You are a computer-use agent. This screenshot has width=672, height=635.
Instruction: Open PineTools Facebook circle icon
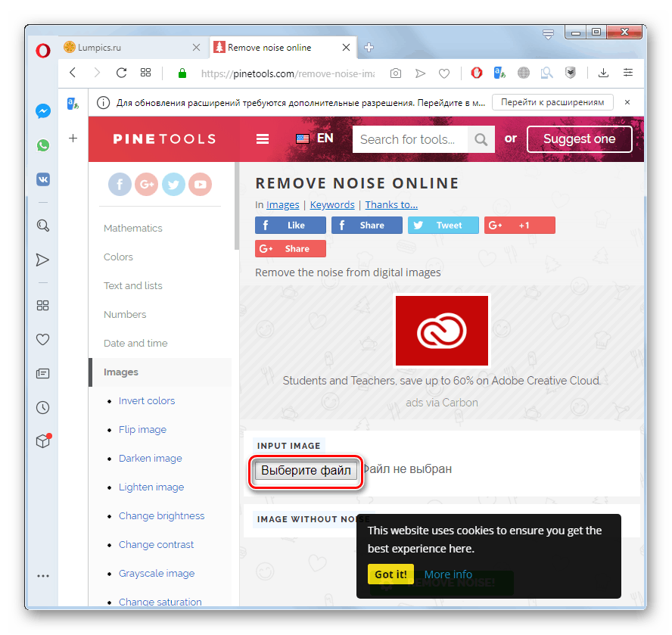point(120,185)
